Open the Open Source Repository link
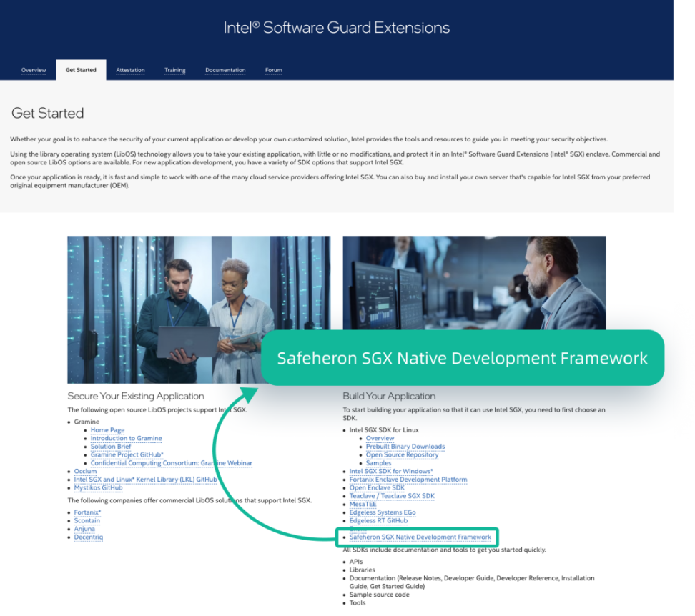Screen dimensions: 695x616 [402, 454]
